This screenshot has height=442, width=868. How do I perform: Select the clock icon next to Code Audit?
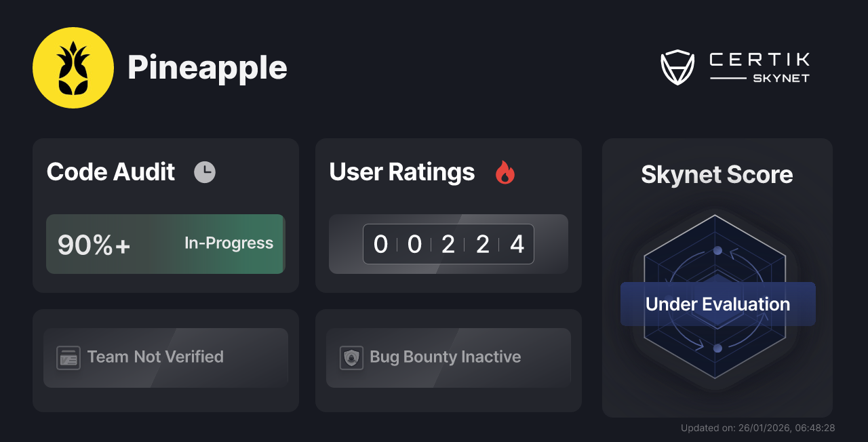pyautogui.click(x=205, y=172)
